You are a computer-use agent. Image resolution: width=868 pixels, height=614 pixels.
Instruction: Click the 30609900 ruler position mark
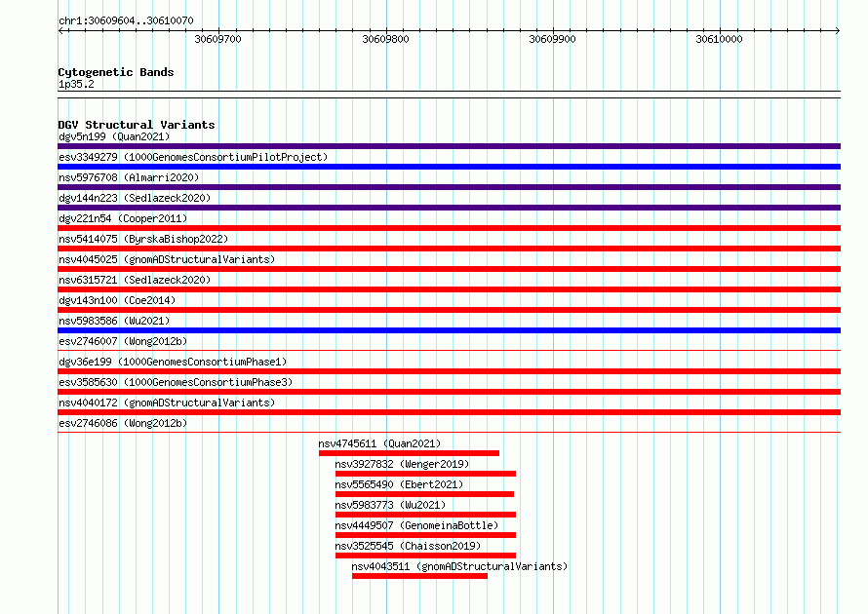coord(552,39)
